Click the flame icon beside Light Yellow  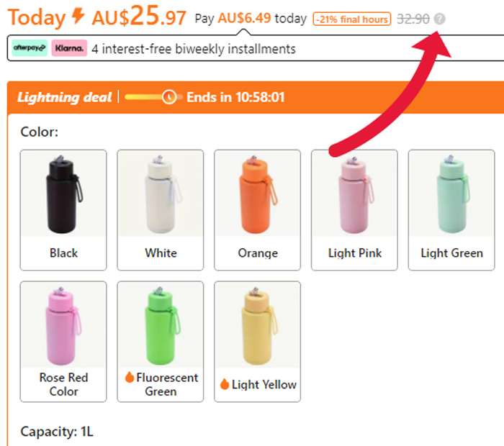click(x=225, y=385)
